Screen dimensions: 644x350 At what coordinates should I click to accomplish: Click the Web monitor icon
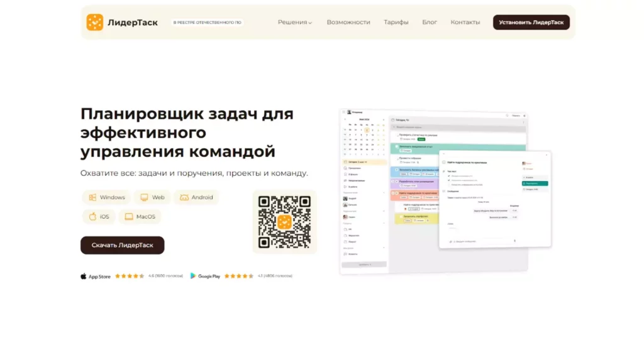click(144, 197)
